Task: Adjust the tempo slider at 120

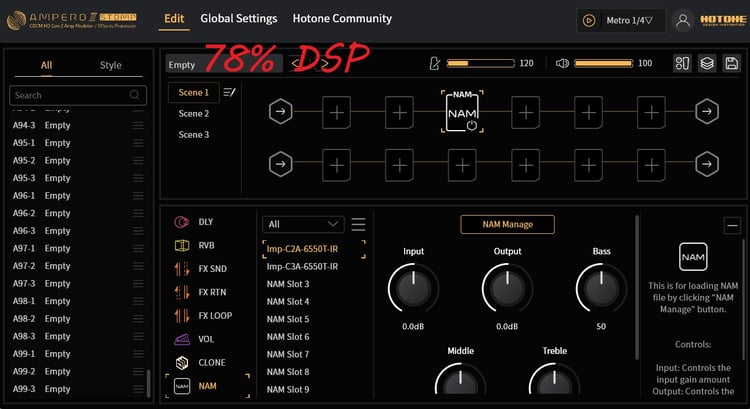Action: point(480,63)
